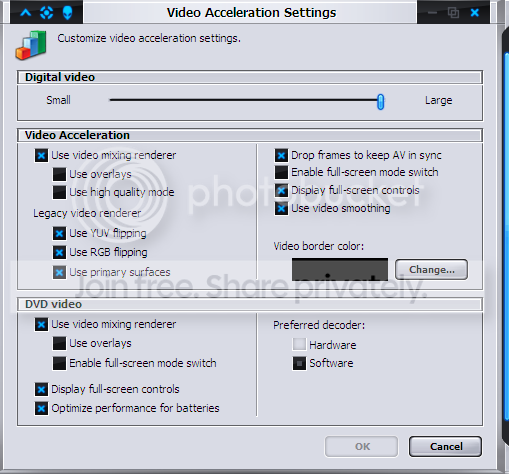Click the minimize button in the title bar
The width and height of the screenshot is (509, 474).
click(432, 13)
